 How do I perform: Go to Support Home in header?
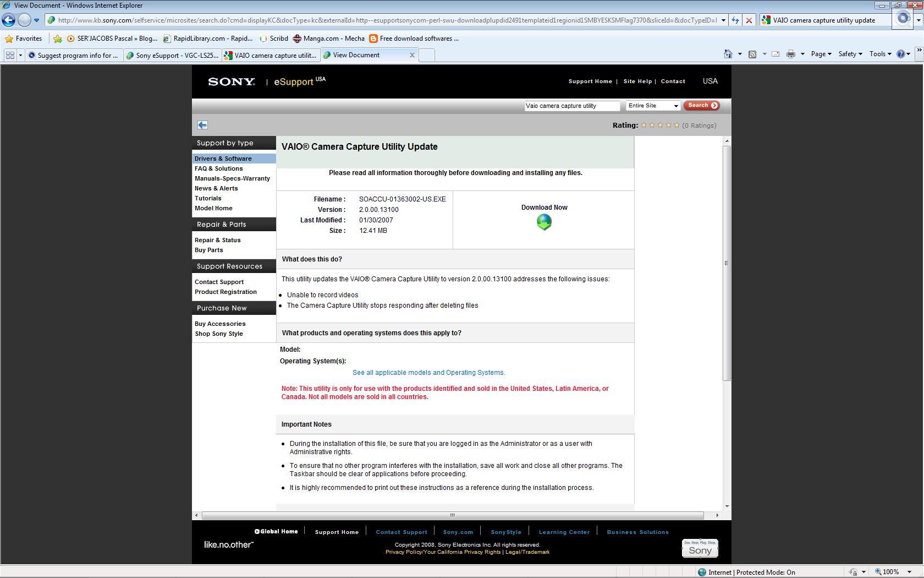click(x=590, y=81)
